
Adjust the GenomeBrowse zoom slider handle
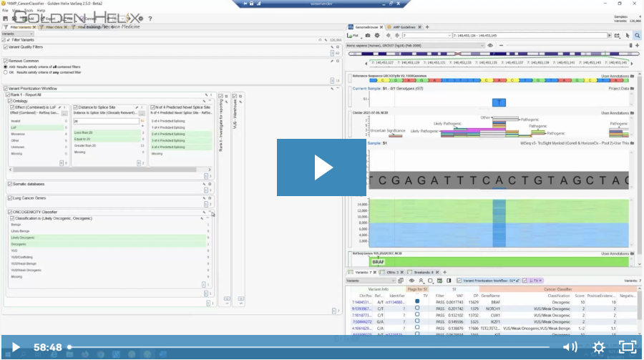click(x=631, y=46)
